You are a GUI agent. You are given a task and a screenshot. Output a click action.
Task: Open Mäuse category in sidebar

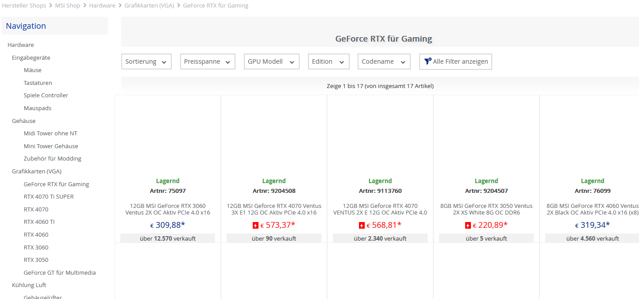click(x=32, y=70)
